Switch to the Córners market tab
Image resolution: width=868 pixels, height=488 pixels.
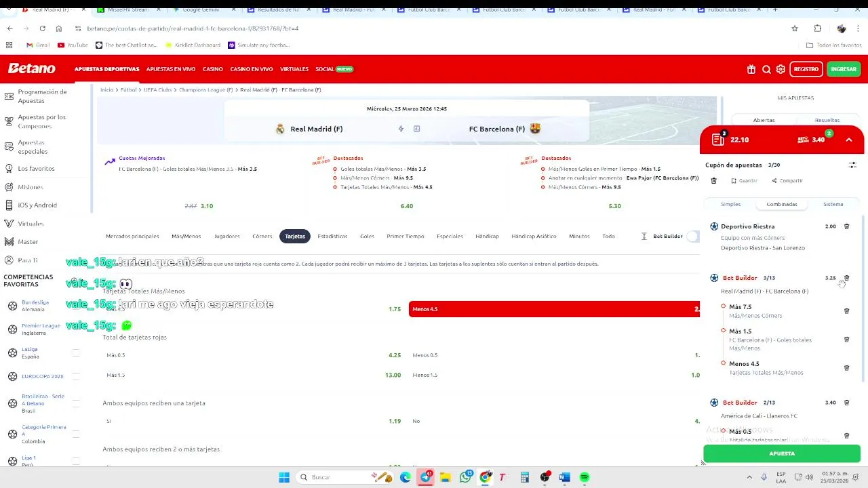point(262,236)
